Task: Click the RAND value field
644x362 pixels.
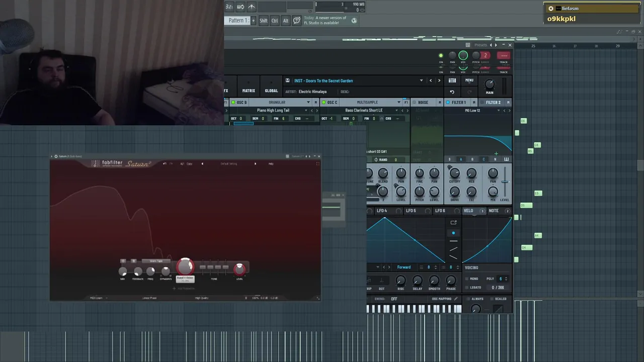Action: 395,160
